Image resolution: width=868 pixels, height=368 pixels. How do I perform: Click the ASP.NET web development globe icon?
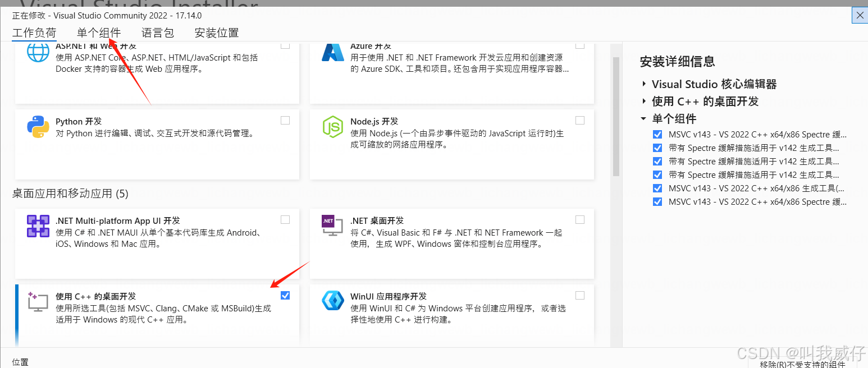[x=38, y=52]
